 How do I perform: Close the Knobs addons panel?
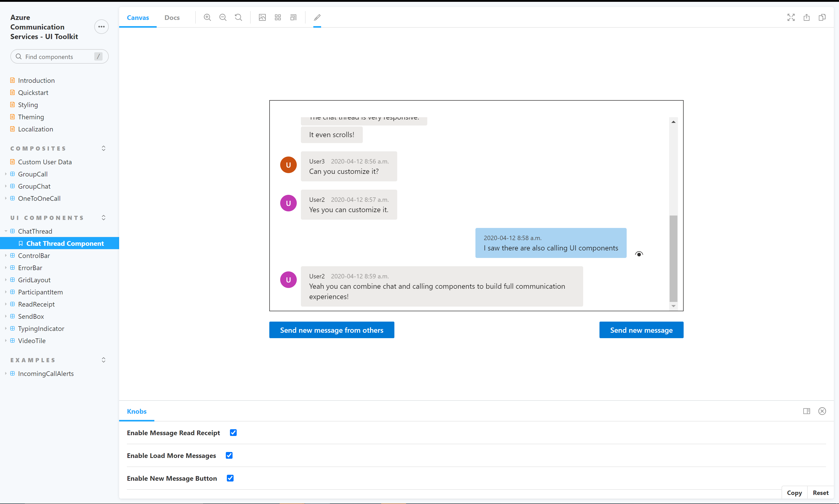822,411
